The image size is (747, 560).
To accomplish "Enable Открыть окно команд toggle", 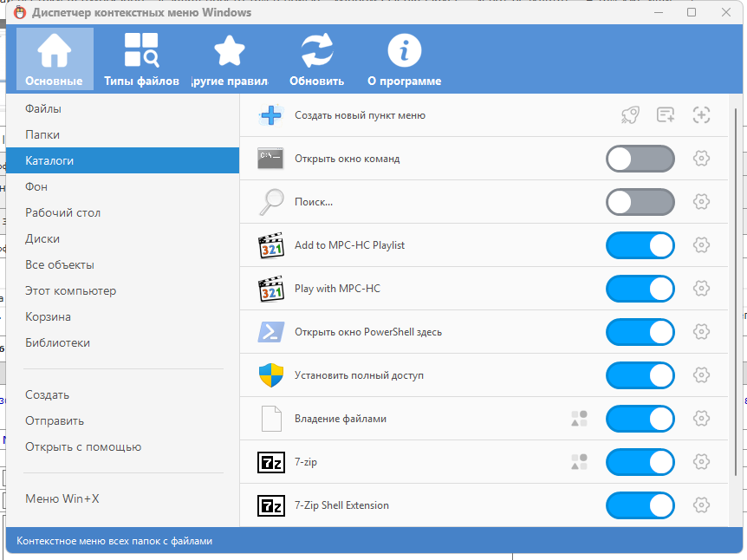I will (x=640, y=159).
